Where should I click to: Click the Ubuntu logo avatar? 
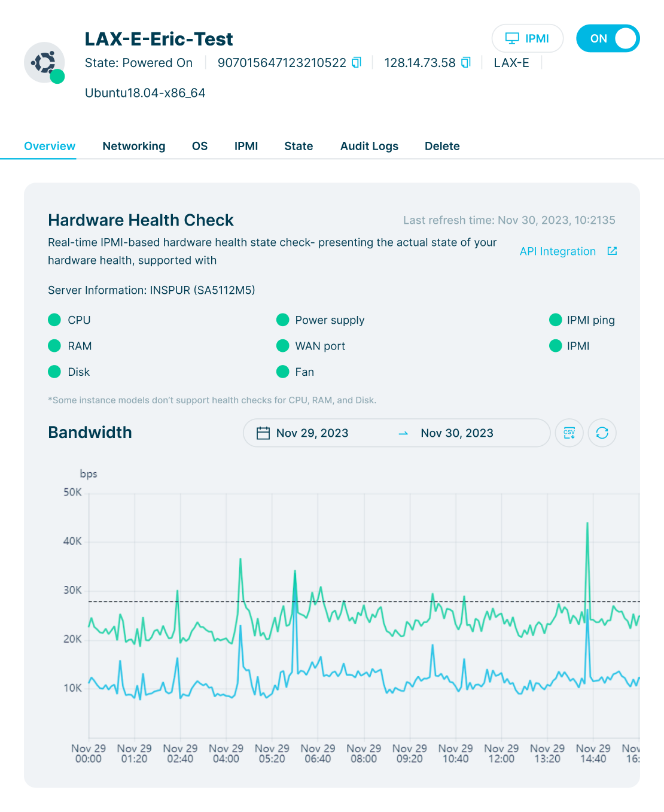coord(44,62)
